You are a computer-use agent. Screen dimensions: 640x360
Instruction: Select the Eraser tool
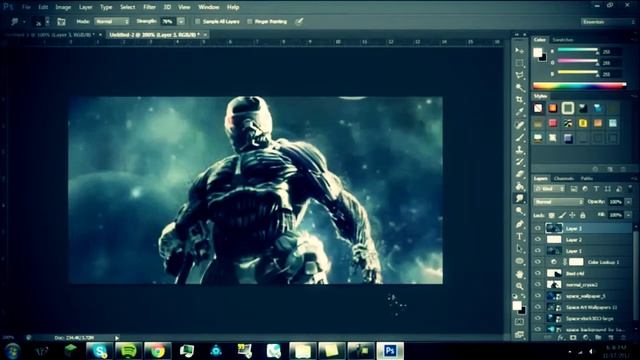[x=519, y=174]
